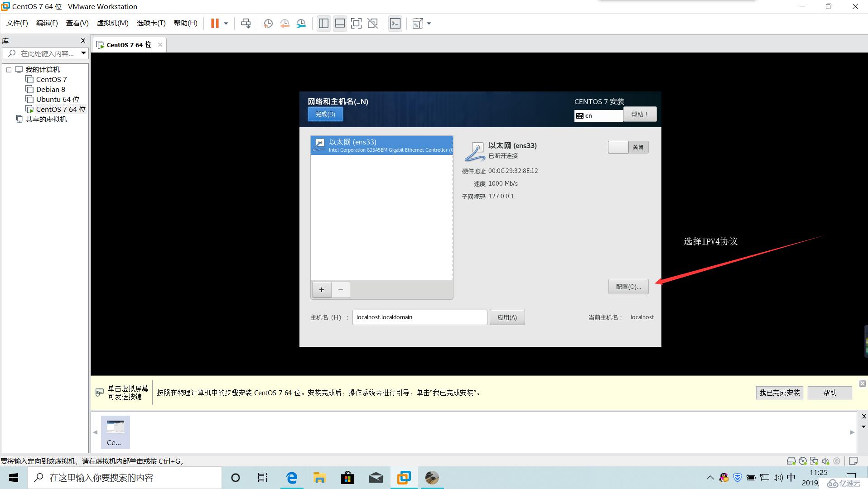Close the CentOS 7 64 位 tab
This screenshot has width=868, height=489.
[x=160, y=44]
